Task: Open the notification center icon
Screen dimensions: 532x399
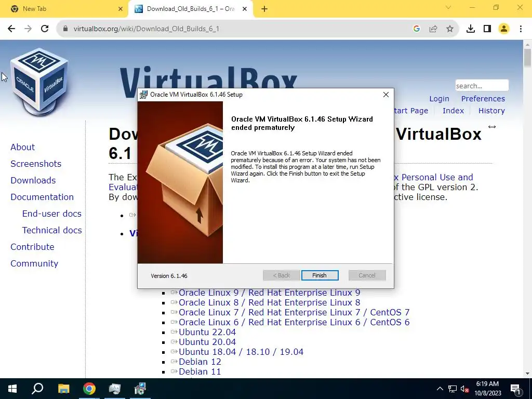Action: pyautogui.click(x=515, y=389)
